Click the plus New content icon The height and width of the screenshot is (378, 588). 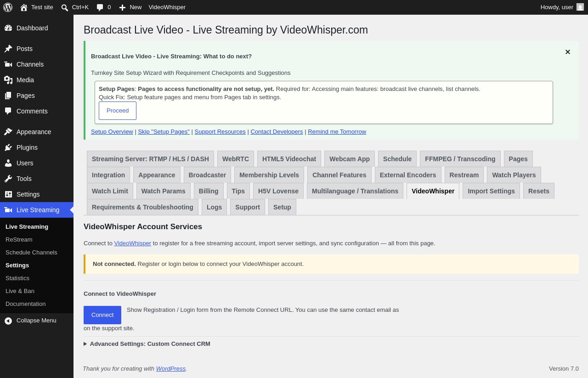[122, 7]
